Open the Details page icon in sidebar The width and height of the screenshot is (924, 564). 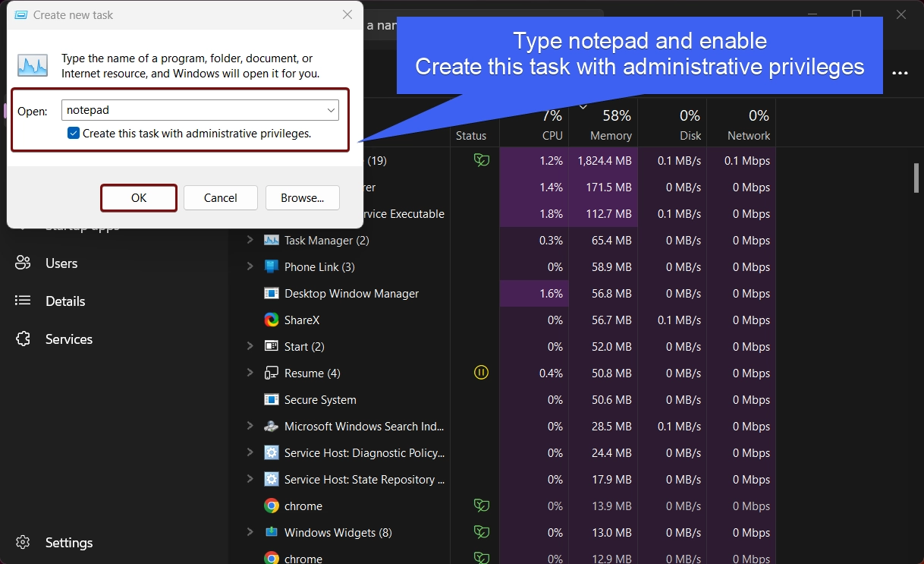click(24, 301)
